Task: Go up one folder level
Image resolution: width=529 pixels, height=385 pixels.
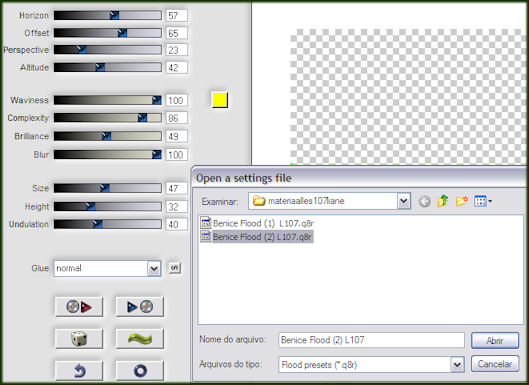Action: [443, 201]
